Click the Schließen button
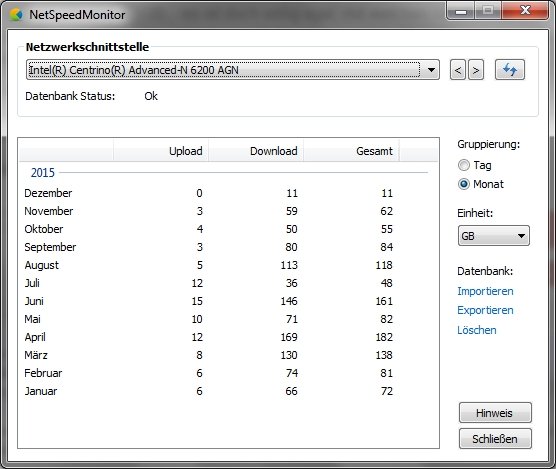 point(495,439)
